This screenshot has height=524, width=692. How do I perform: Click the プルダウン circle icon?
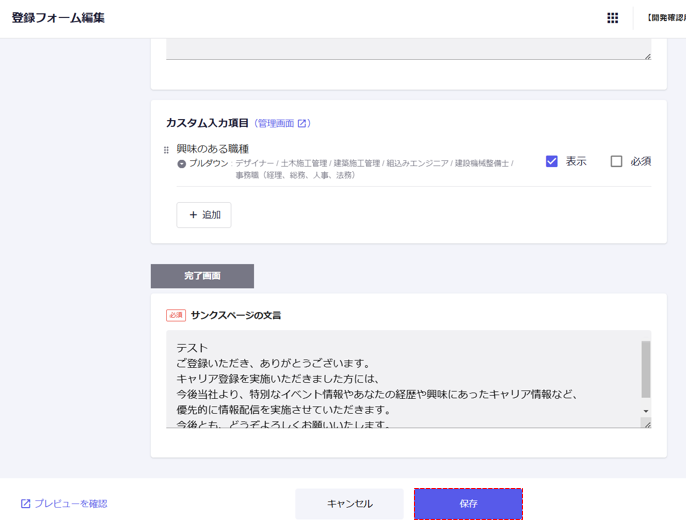pos(182,164)
